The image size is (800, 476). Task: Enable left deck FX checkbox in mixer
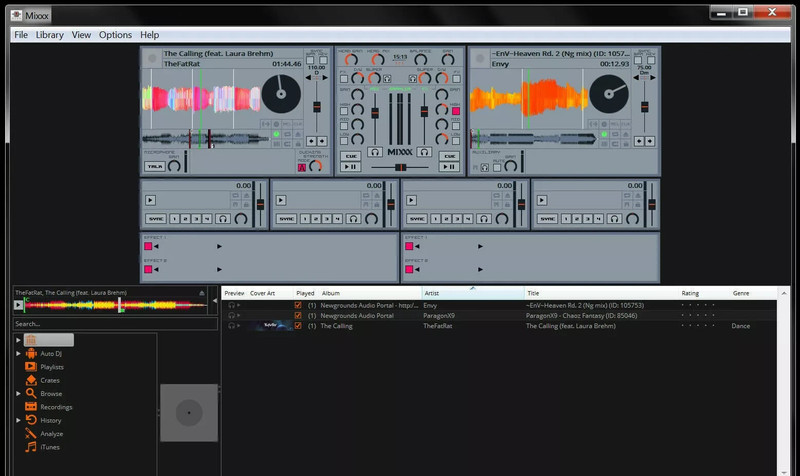click(344, 79)
